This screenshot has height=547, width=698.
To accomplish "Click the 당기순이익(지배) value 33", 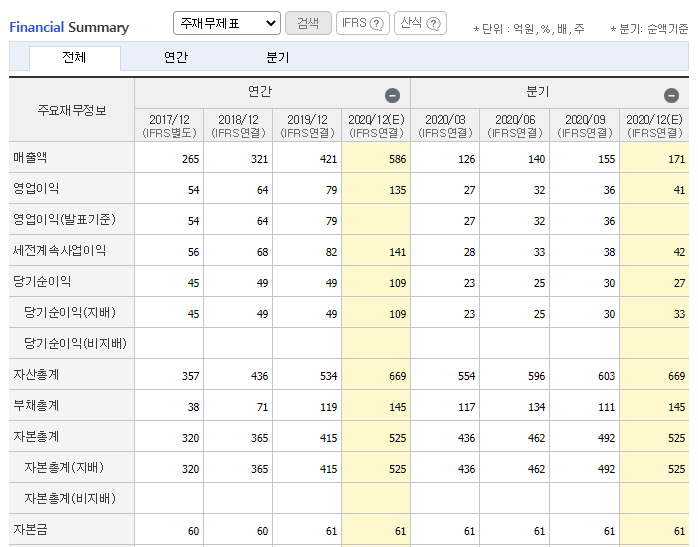I will click(679, 314).
